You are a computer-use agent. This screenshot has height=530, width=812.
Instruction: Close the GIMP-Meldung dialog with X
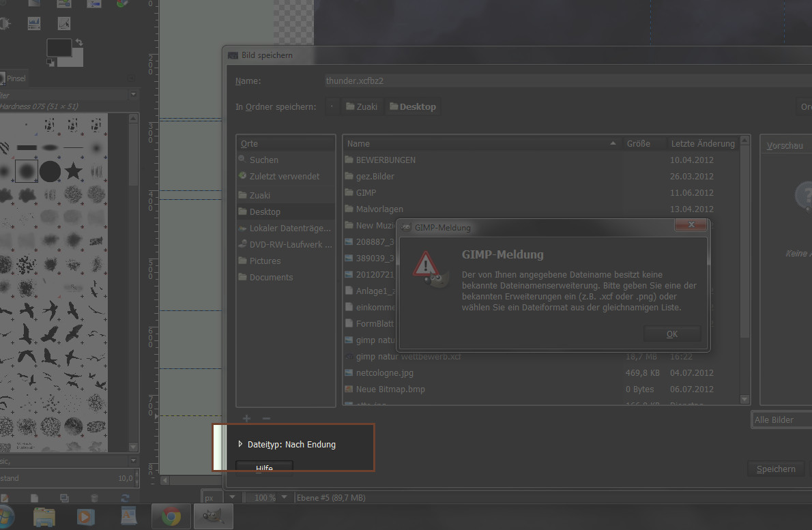pyautogui.click(x=691, y=224)
